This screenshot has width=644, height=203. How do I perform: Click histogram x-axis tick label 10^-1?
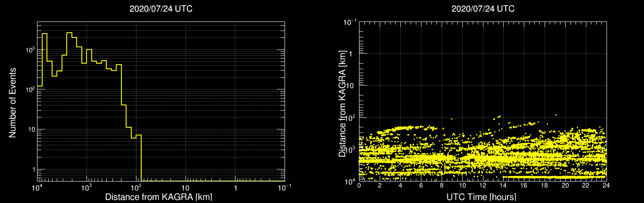point(285,188)
